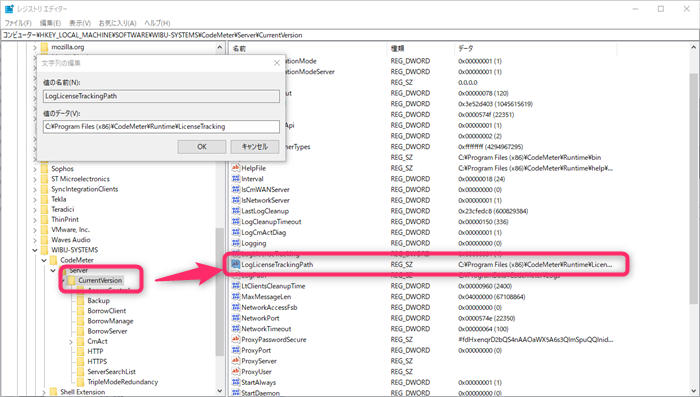Click the NetworkAccessFsb value icon
Image resolution: width=700 pixels, height=397 pixels.
pyautogui.click(x=236, y=307)
